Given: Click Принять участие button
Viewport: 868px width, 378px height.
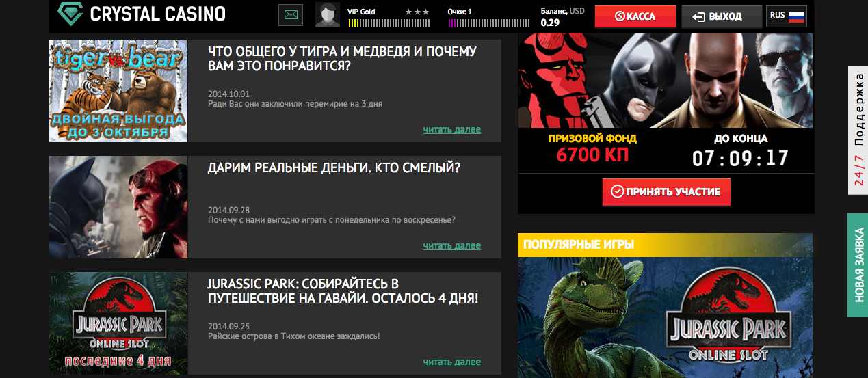Looking at the screenshot, I should coord(666,192).
